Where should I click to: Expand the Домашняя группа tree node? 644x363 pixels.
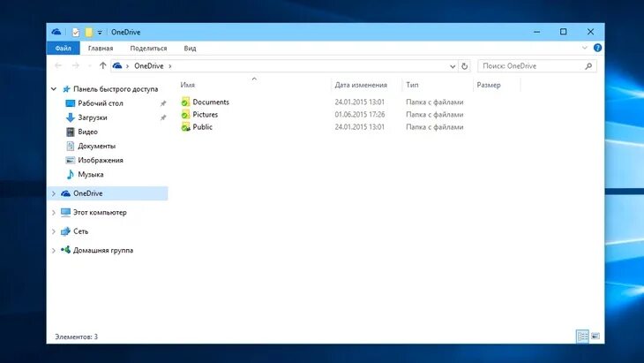[54, 250]
